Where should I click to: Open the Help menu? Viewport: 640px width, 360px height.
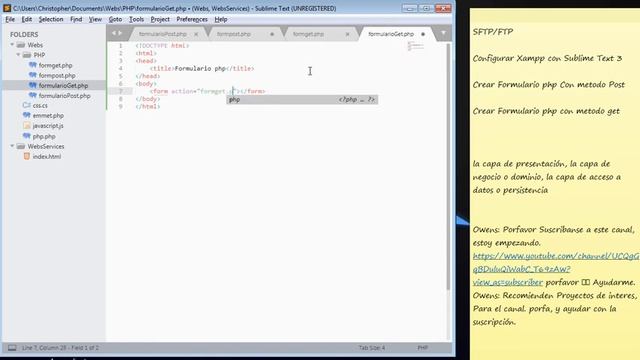221,19
